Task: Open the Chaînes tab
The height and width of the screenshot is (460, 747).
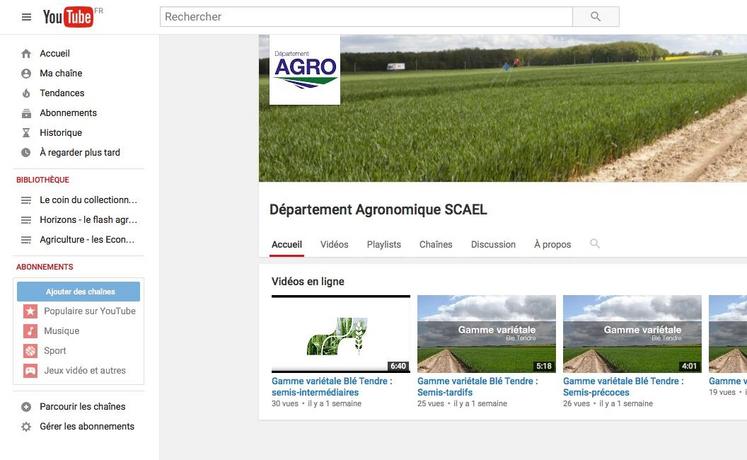Action: point(436,245)
